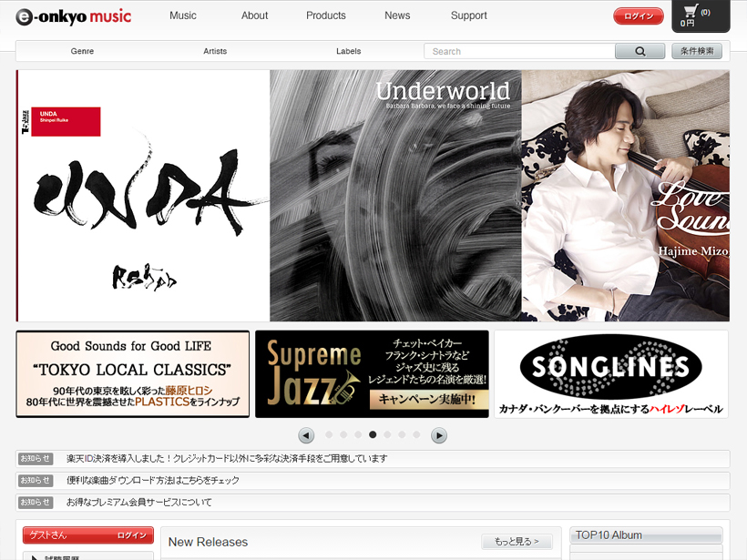Go to the News section
Image resolution: width=747 pixels, height=560 pixels.
pos(397,15)
